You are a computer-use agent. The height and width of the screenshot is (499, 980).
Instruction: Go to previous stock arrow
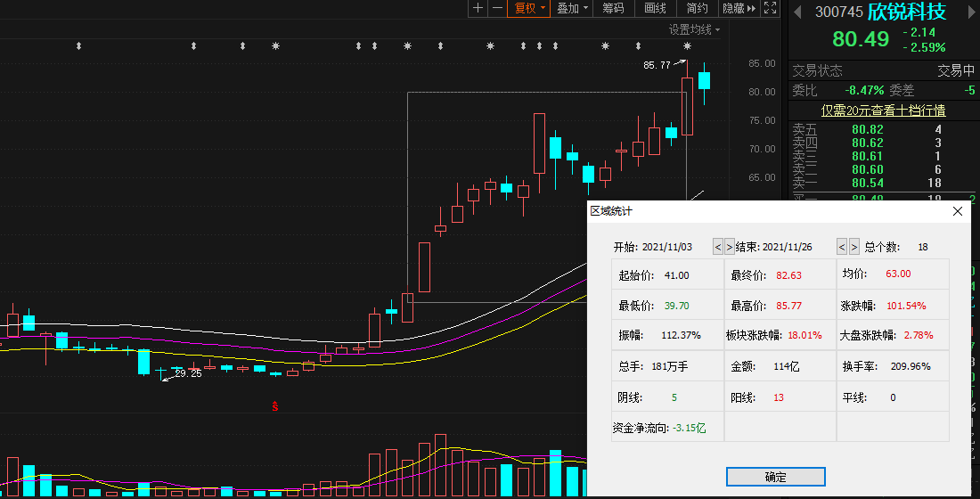[x=797, y=12]
